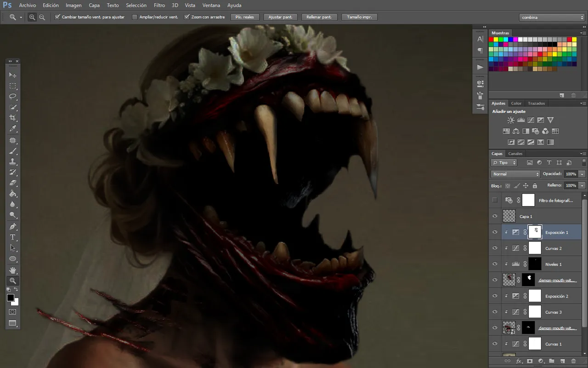This screenshot has height=368, width=588.
Task: Hide the Curvas 3 layer
Action: tap(495, 312)
